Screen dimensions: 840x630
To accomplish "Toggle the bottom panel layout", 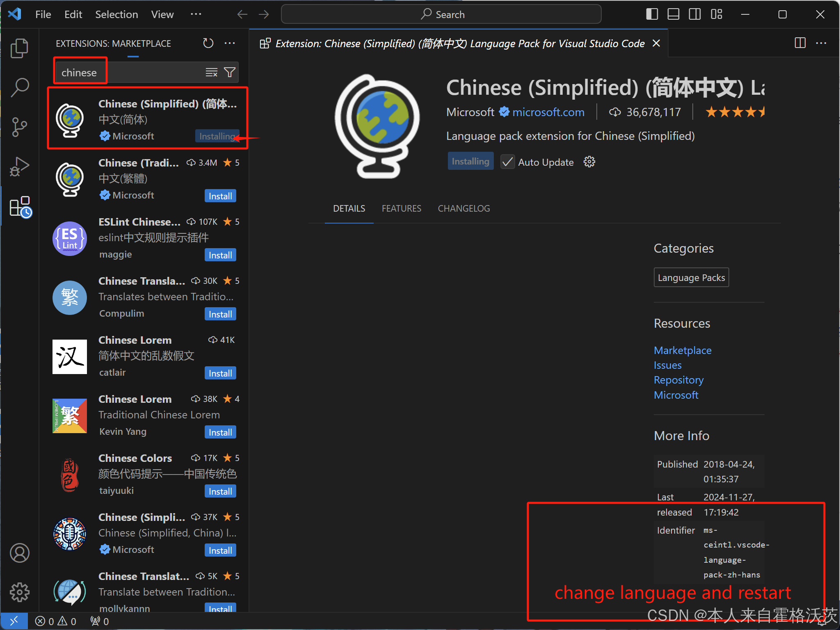I will click(673, 14).
